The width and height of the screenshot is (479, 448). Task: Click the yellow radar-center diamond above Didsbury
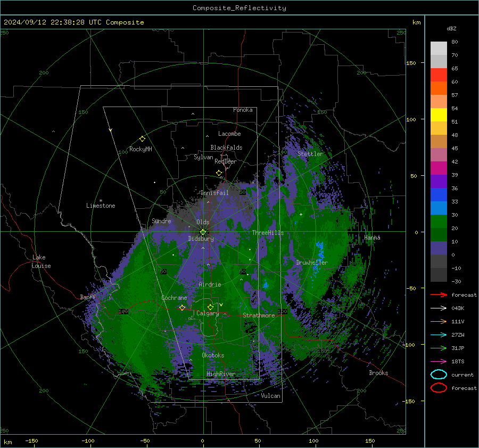click(203, 232)
